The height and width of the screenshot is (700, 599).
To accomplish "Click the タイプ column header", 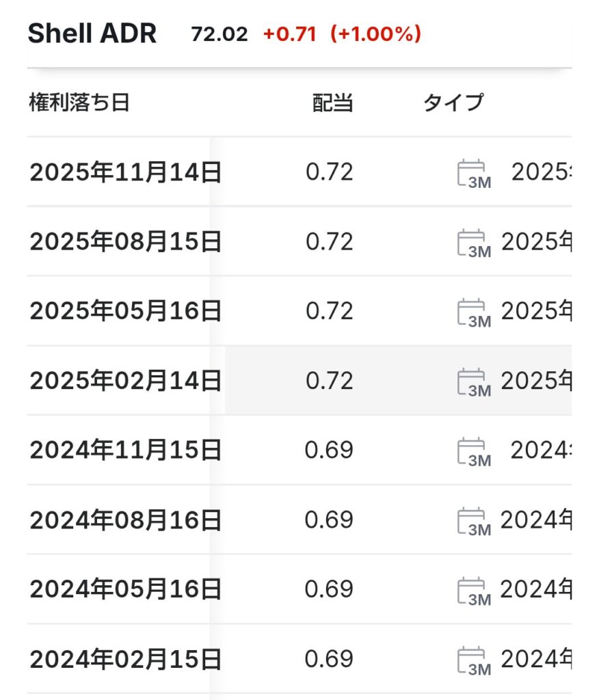I will coord(453,103).
